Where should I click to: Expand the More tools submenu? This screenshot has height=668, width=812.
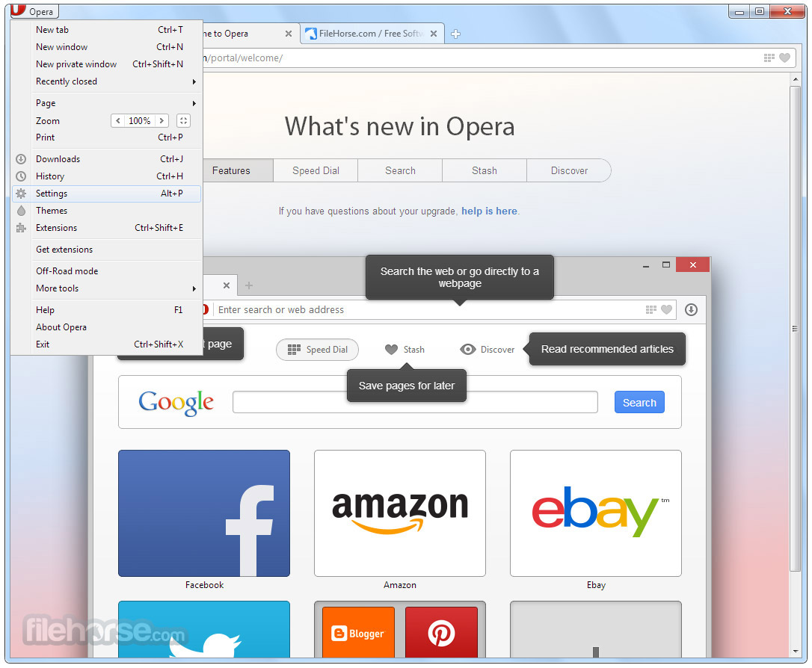[107, 288]
